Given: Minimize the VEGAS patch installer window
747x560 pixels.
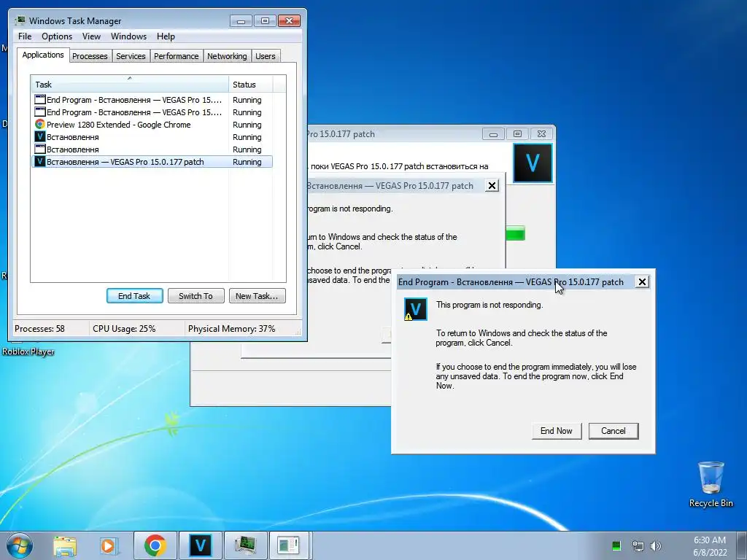Looking at the screenshot, I should coord(494,134).
